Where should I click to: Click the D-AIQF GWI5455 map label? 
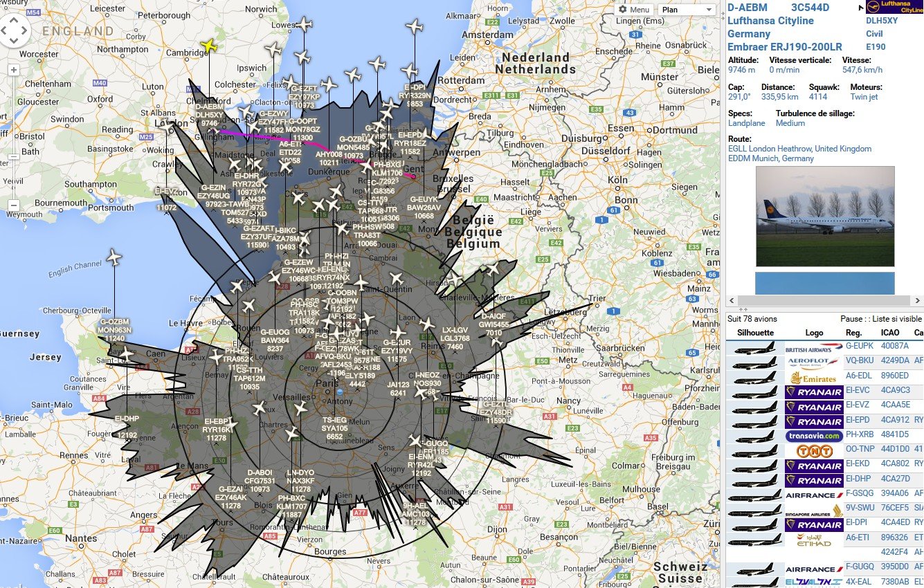pos(493,324)
